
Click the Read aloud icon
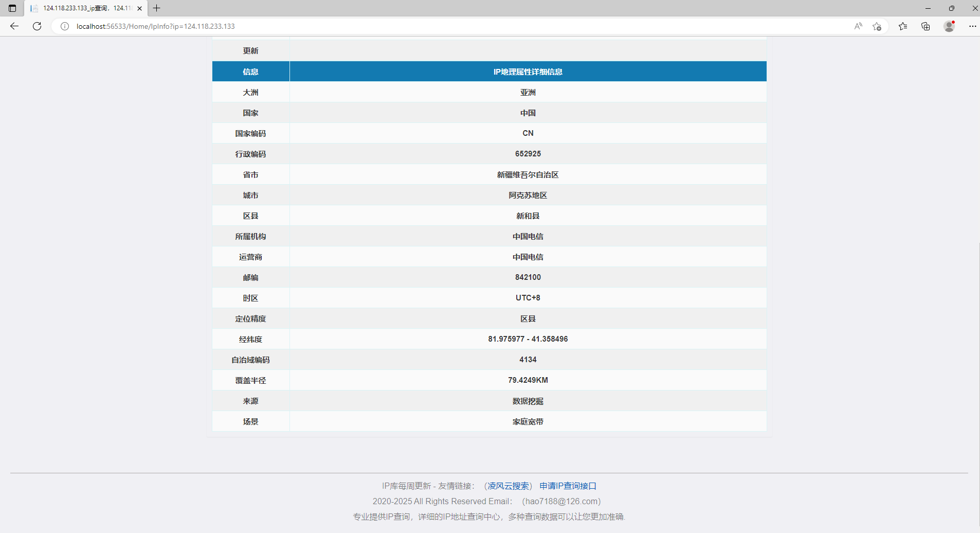[858, 26]
